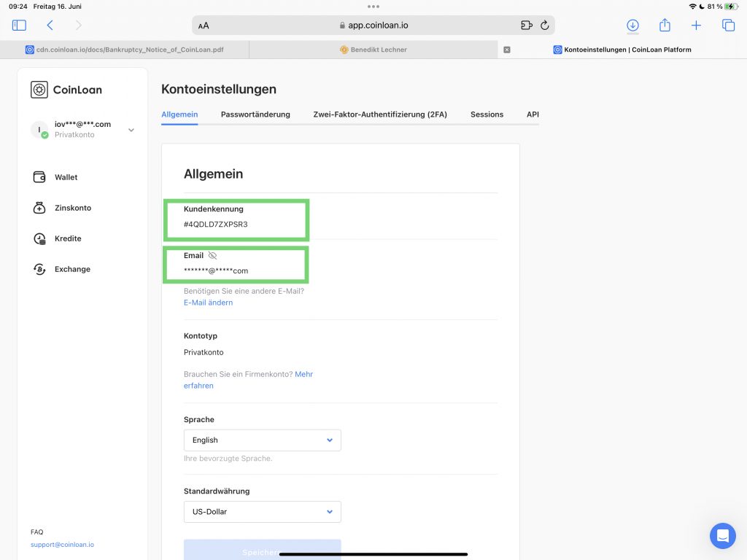Click the Privatkonto account type value
The width and height of the screenshot is (747, 560).
(204, 352)
